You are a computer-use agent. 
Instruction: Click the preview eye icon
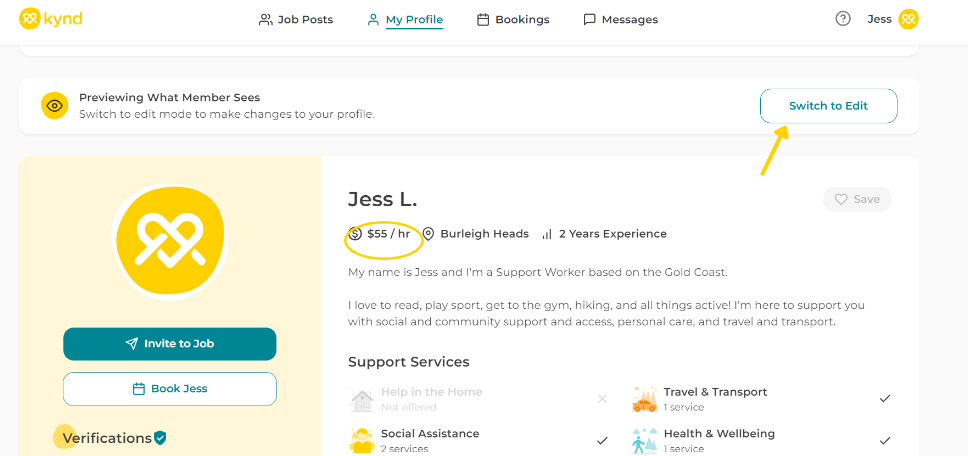[x=54, y=106]
